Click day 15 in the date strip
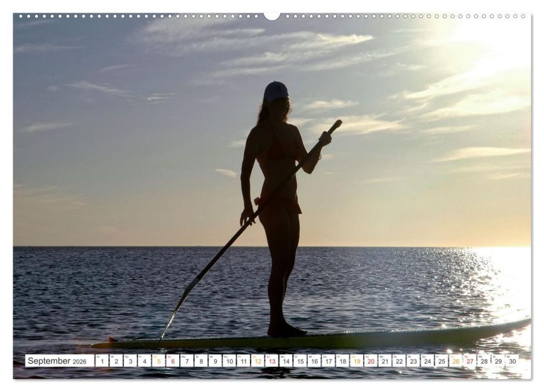544x392 pixels. point(301,361)
